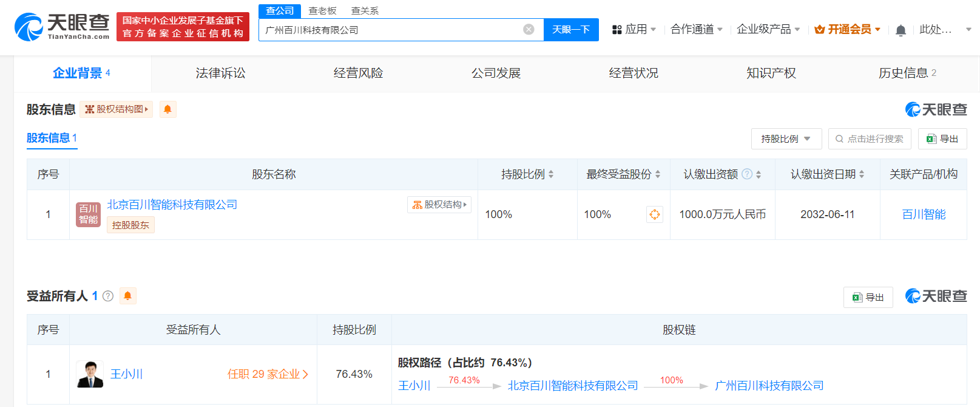Clear the search box text
Image resolution: width=980 pixels, height=407 pixels.
[x=529, y=30]
